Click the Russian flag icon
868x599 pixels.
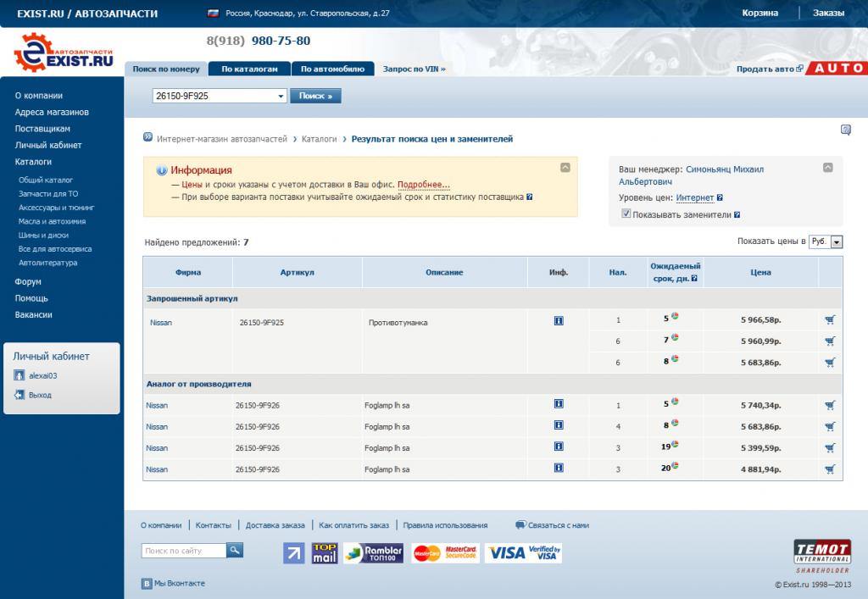coord(213,14)
